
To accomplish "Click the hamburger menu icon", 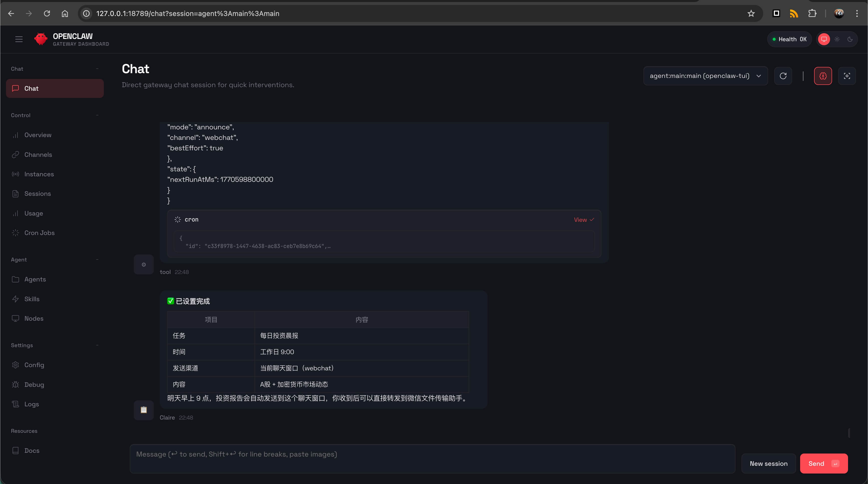I will click(19, 39).
